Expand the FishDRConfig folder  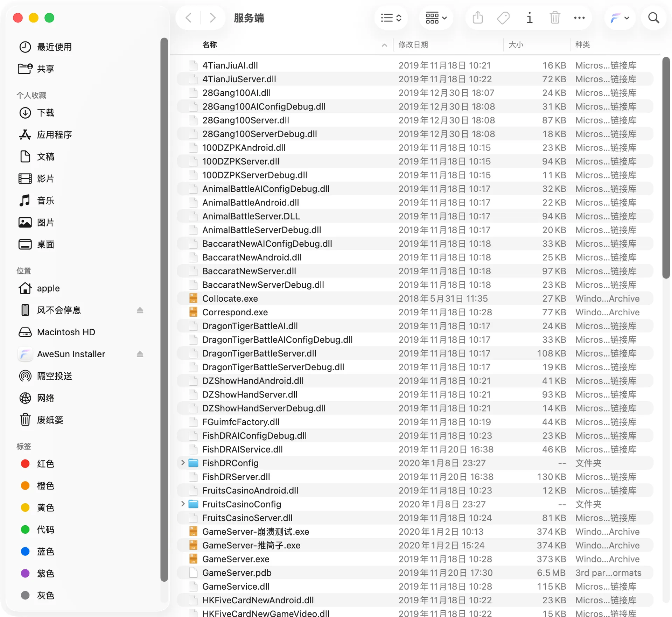coord(183,463)
